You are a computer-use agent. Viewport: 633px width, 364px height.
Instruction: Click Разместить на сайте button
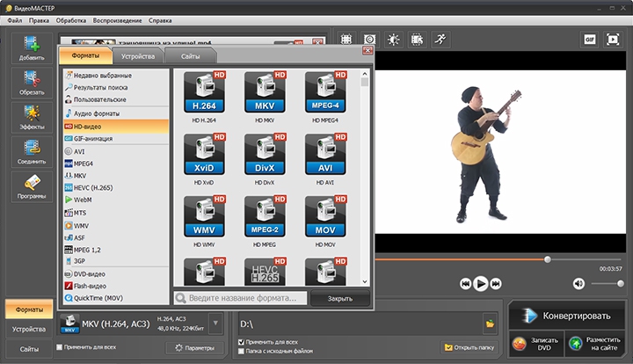[595, 344]
